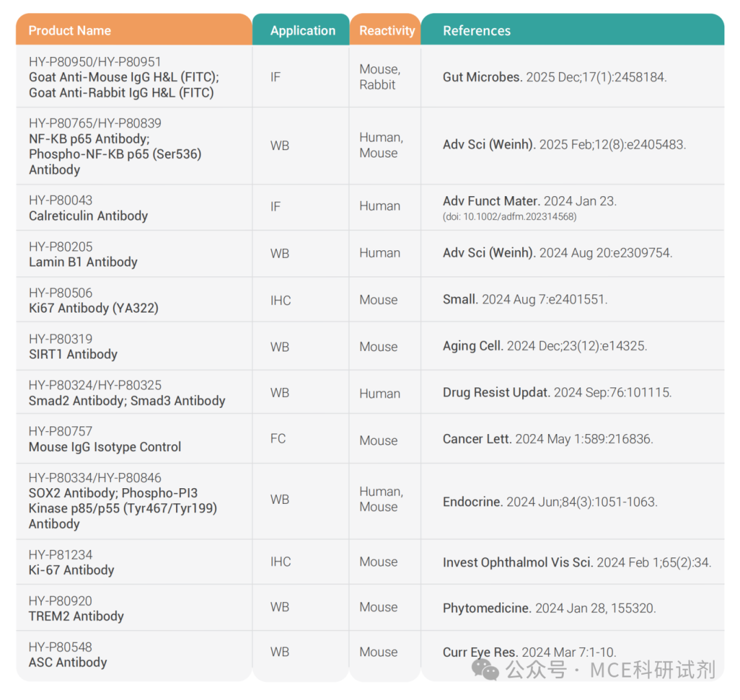Click the Drug Resist Updat reference
This screenshot has height=700, width=740.
pos(557,393)
